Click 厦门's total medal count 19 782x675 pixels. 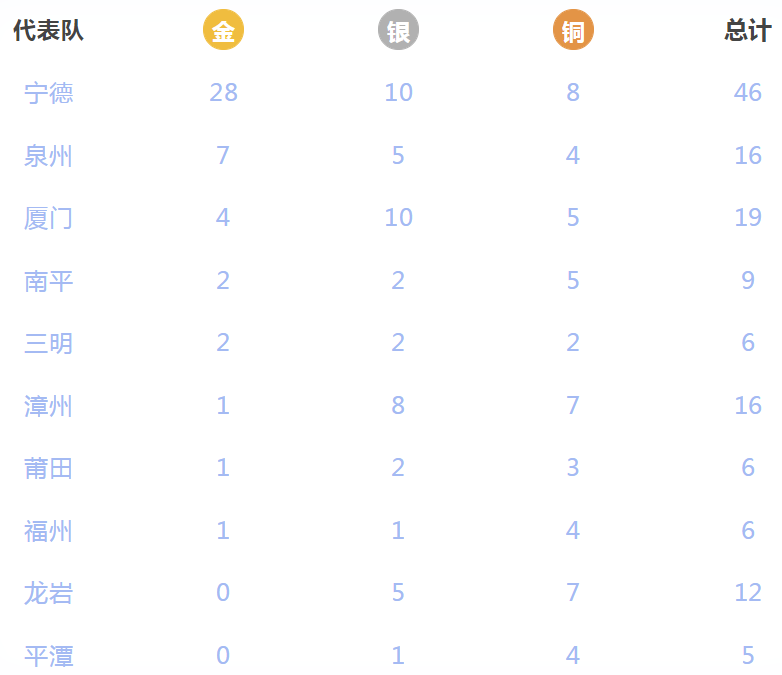tap(748, 218)
